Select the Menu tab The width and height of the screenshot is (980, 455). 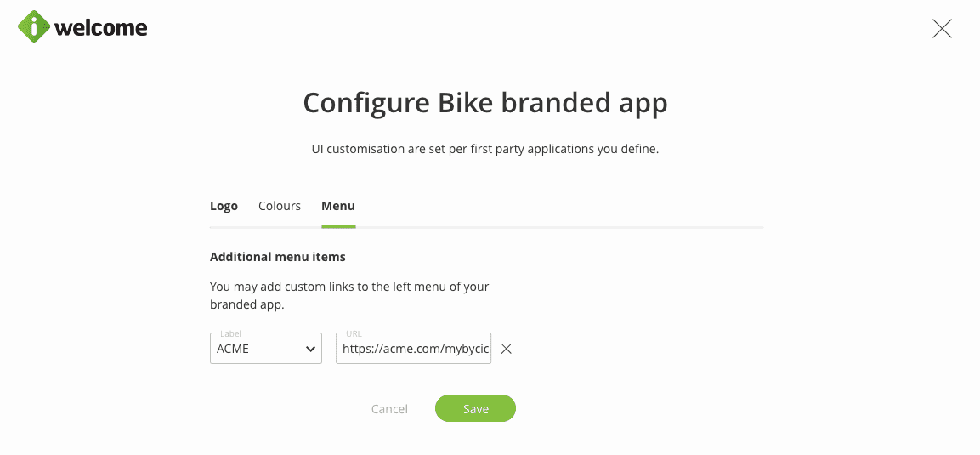338,206
